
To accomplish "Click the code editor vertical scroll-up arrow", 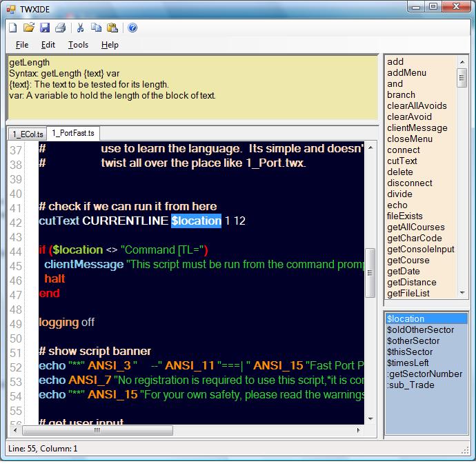I will pyautogui.click(x=370, y=147).
